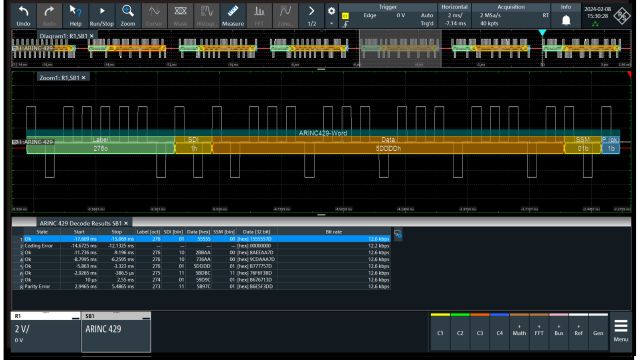The image size is (640, 360).
Task: Select the Coding Error result row
Action: [x=202, y=246]
